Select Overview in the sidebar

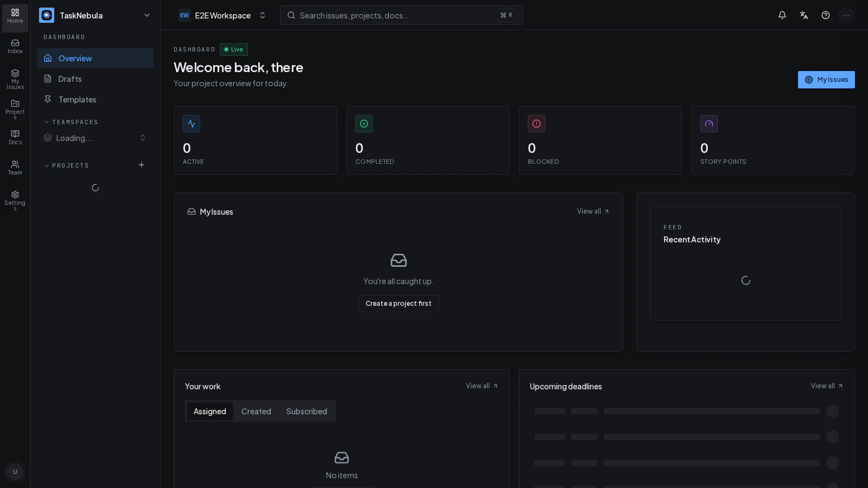point(95,58)
